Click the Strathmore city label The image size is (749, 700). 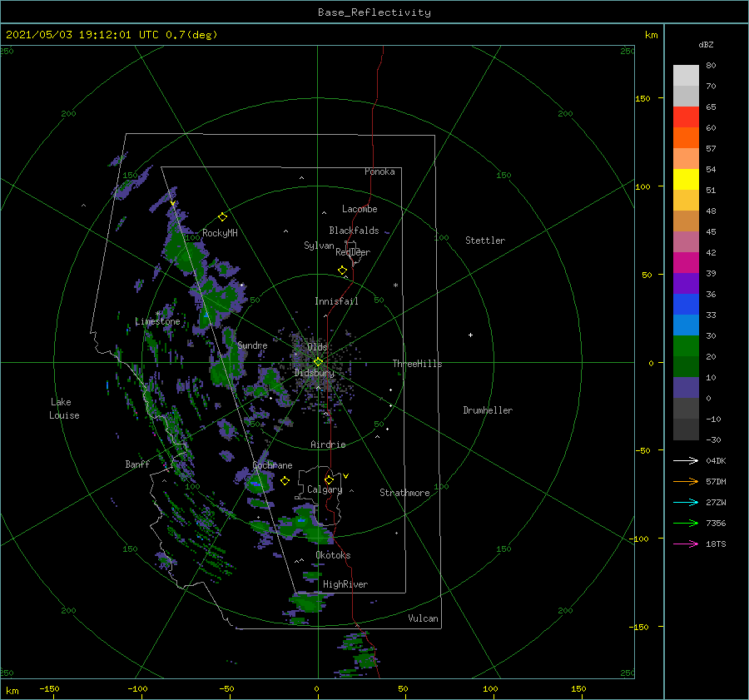click(404, 493)
